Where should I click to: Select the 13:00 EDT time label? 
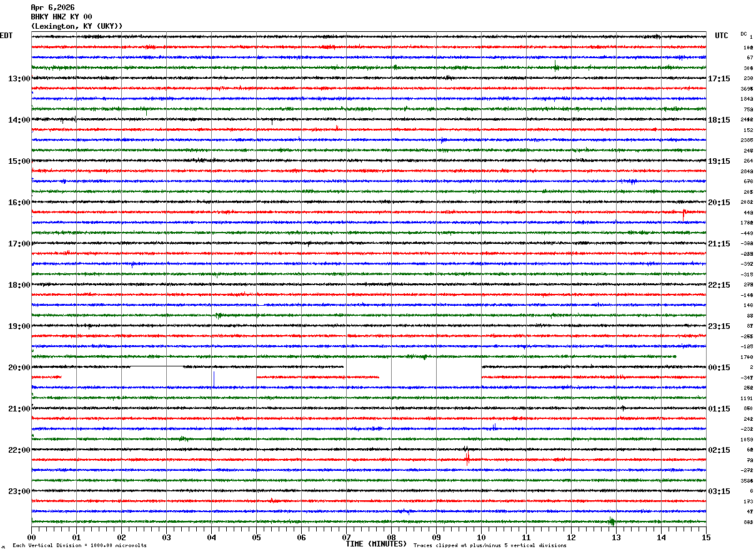pyautogui.click(x=19, y=79)
